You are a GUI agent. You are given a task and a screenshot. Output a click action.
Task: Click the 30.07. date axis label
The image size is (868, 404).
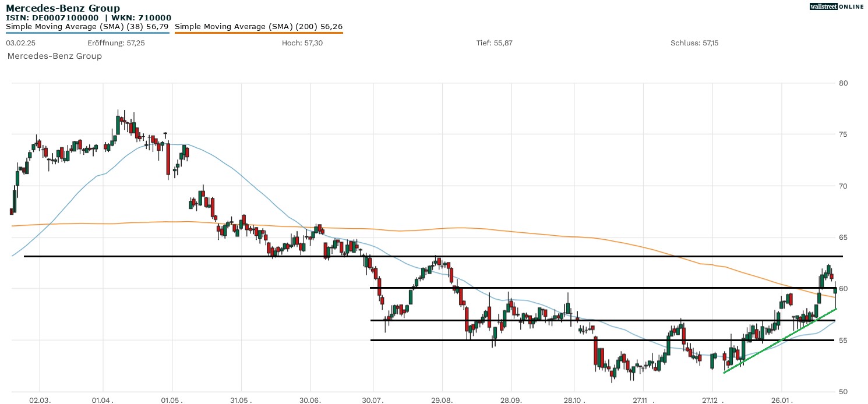[x=373, y=400]
